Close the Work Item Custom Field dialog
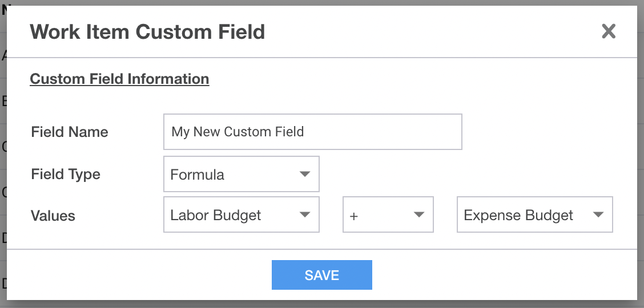 [608, 31]
